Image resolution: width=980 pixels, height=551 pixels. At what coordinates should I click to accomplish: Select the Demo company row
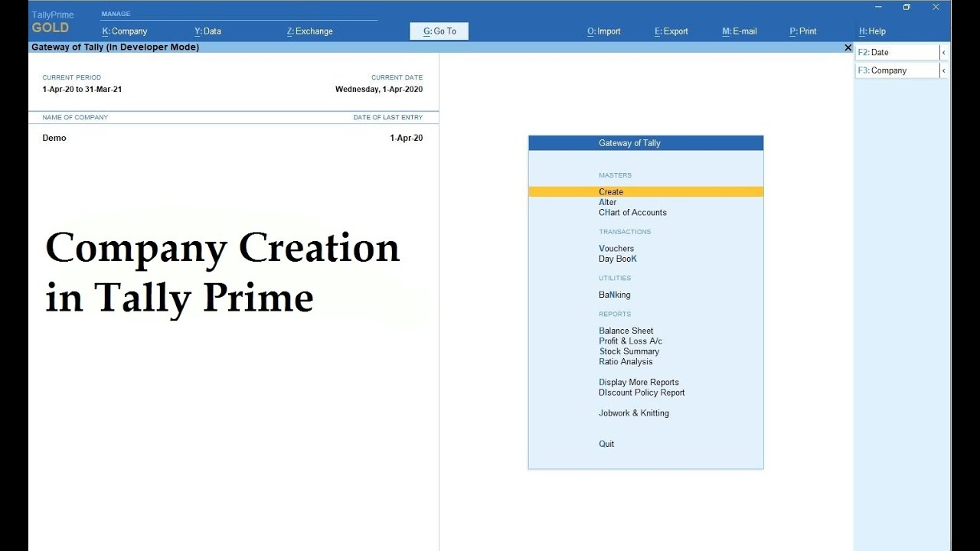[233, 138]
